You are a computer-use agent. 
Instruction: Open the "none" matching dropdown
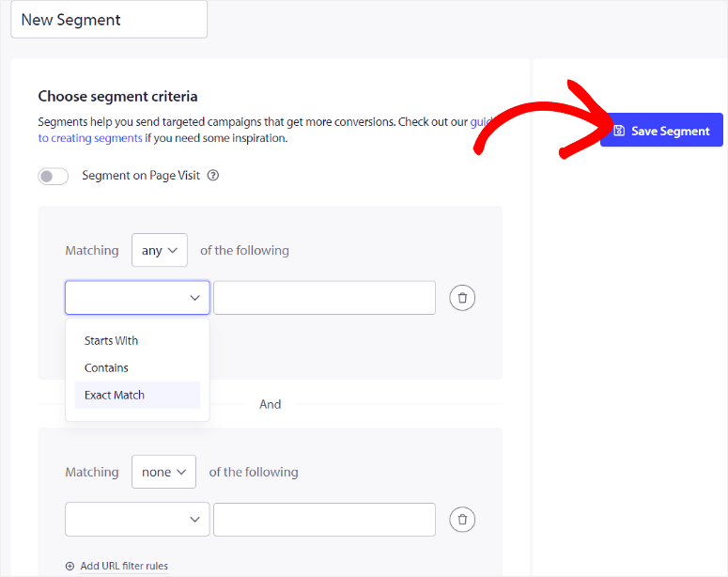point(163,473)
